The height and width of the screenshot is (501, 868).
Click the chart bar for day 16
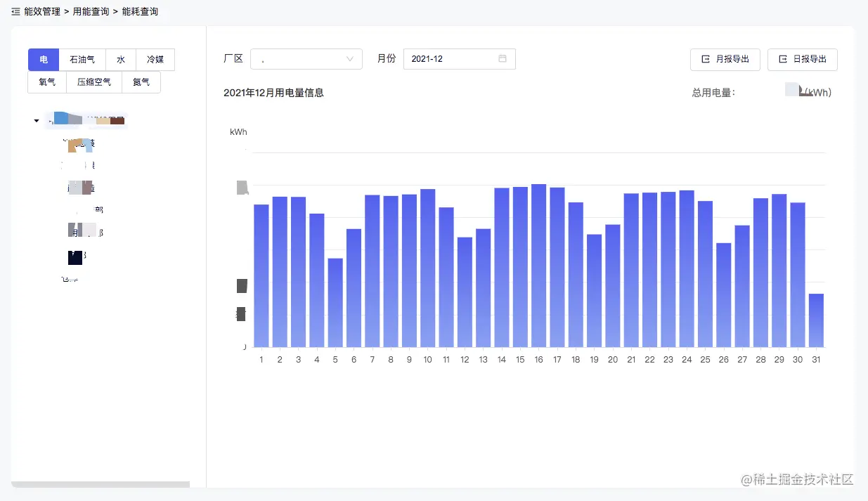coord(539,266)
